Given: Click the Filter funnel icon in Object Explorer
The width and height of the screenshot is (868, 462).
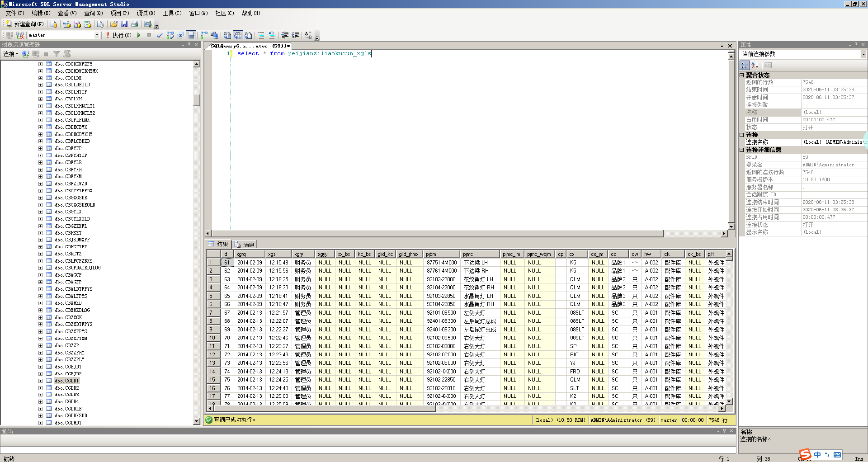Looking at the screenshot, I should coord(57,54).
